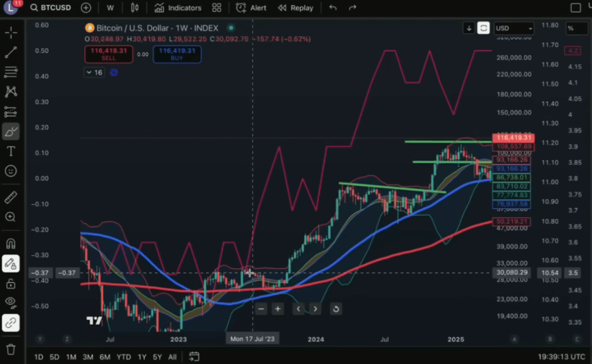Select the Fibonacci retracement tool
Image resolution: width=592 pixels, height=364 pixels.
click(11, 72)
